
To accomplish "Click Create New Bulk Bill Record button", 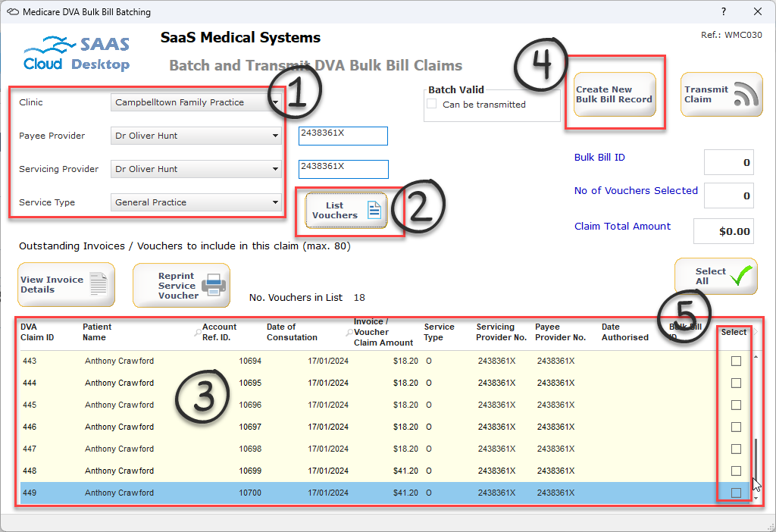I will pos(615,94).
